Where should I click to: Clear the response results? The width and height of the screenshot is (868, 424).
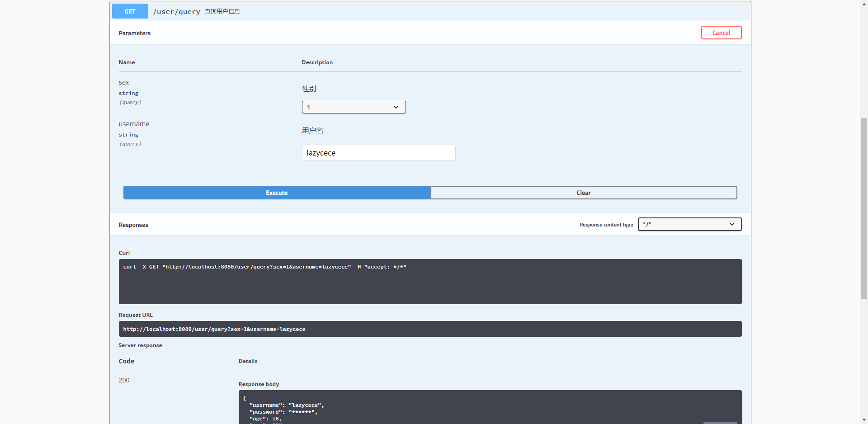[584, 193]
